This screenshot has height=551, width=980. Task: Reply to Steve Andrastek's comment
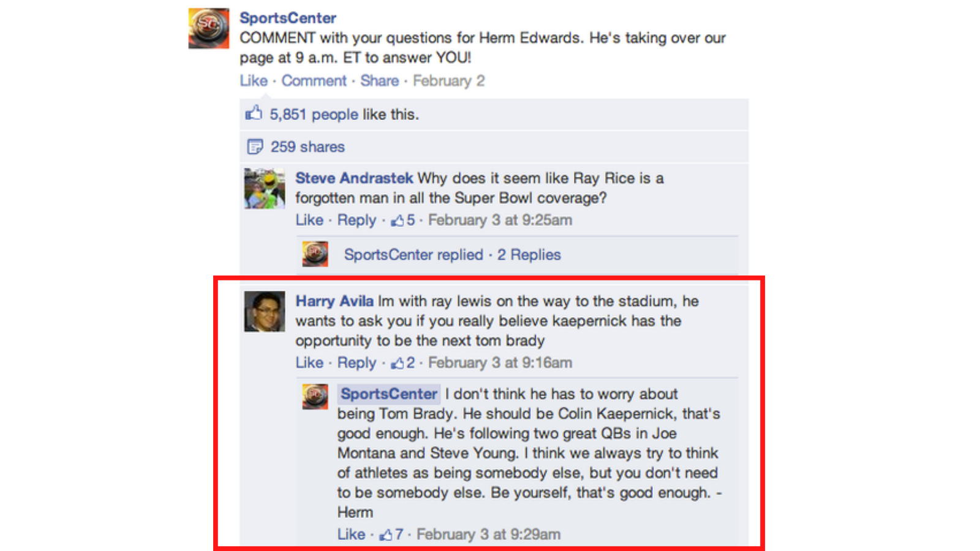[x=356, y=220]
